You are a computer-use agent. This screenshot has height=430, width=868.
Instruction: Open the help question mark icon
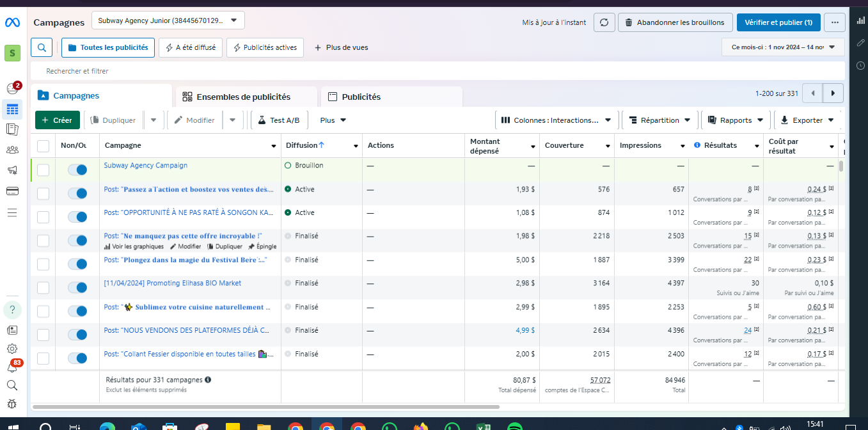pos(13,310)
